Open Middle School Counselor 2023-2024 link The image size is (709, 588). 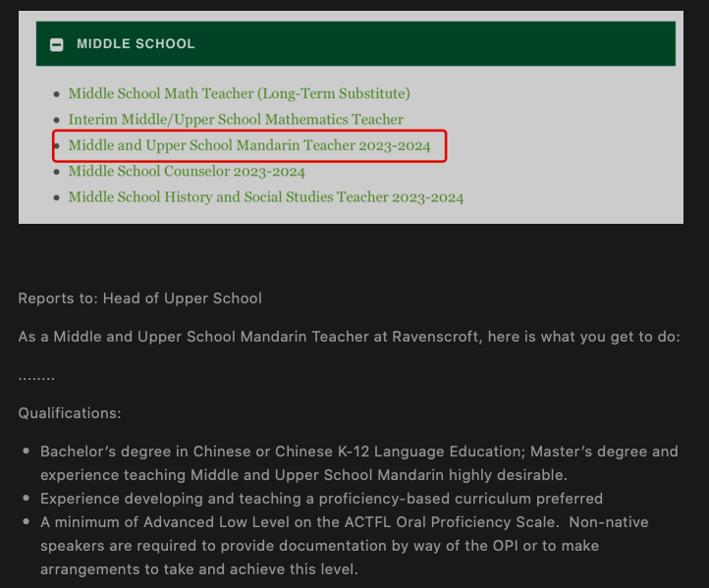(187, 171)
